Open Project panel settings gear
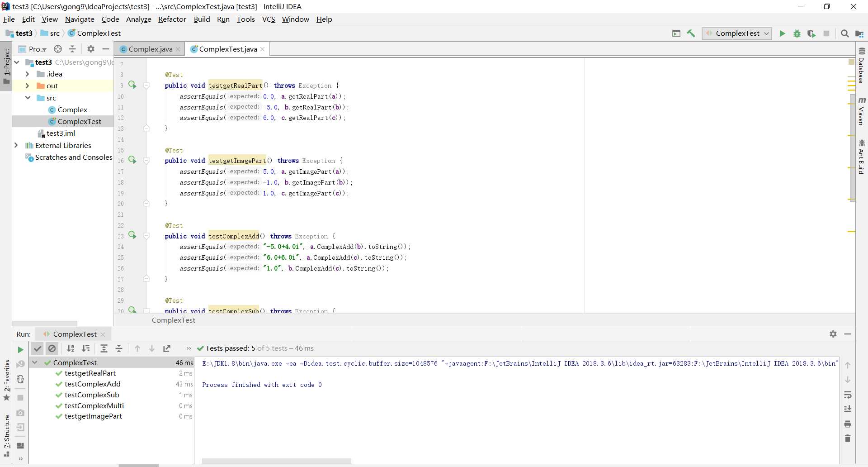This screenshot has height=467, width=868. pyautogui.click(x=91, y=49)
